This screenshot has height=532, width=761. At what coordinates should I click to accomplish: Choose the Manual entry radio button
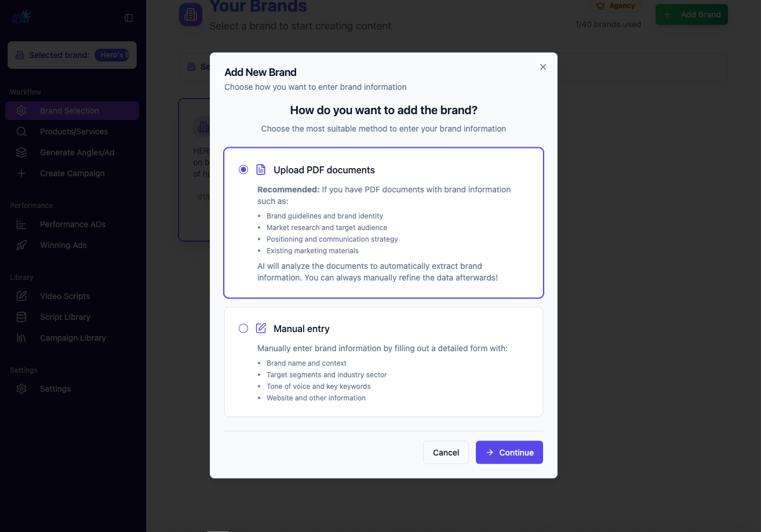[243, 328]
